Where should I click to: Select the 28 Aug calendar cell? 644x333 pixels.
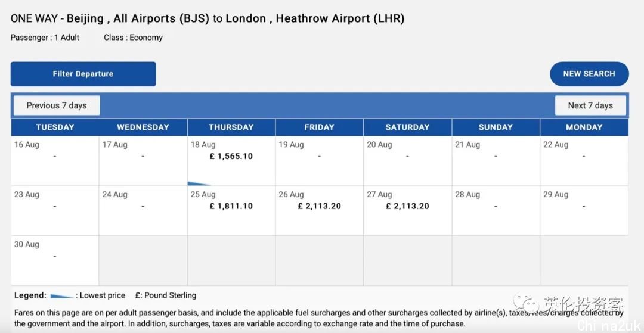496,210
